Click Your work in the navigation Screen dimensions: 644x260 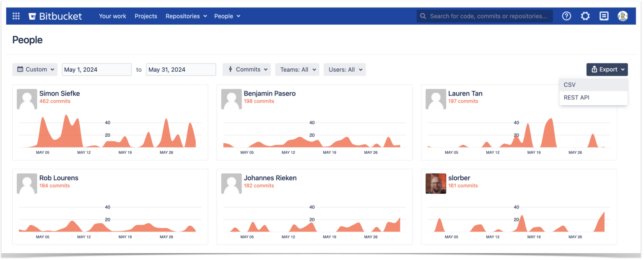coord(112,16)
